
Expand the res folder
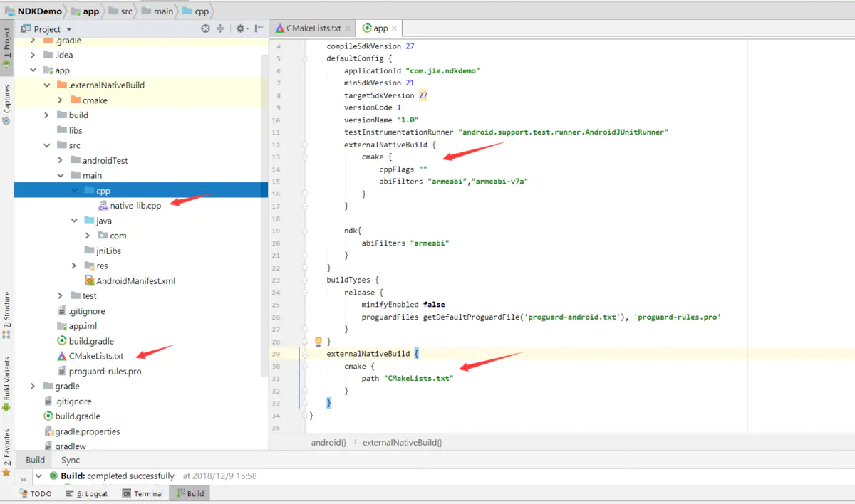[74, 266]
